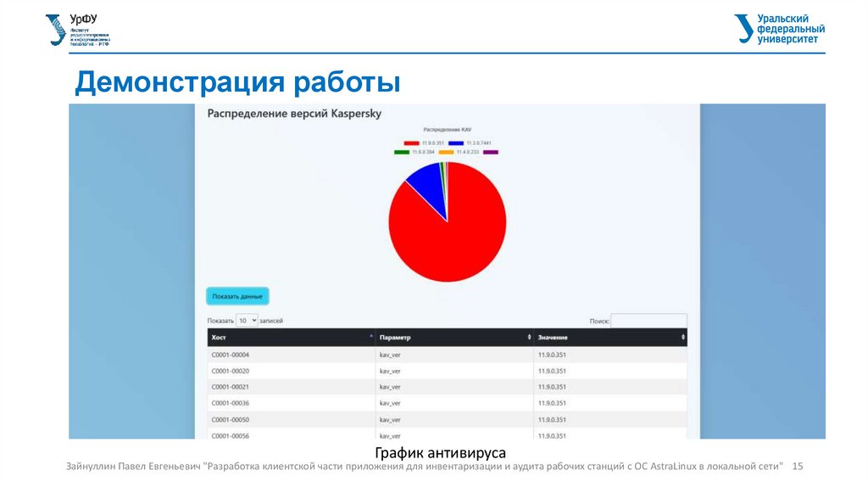Toggle the green legend swatch for 11.6.0.384
This screenshot has height=487, width=868.
click(402, 152)
